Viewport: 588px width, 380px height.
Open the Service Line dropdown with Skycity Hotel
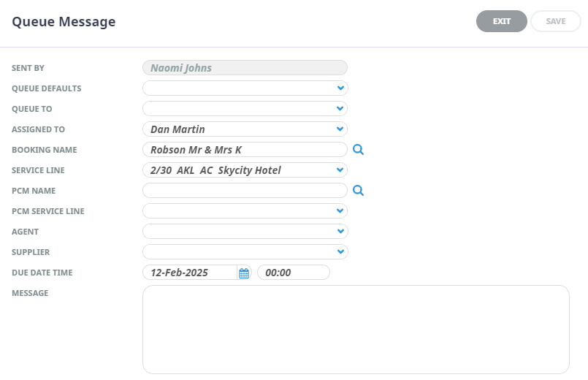click(x=245, y=170)
